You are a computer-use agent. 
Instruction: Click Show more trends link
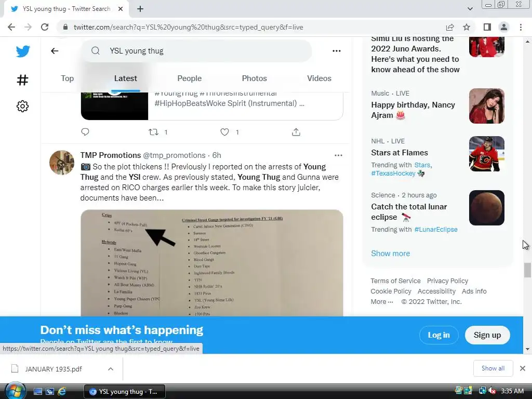[390, 254]
